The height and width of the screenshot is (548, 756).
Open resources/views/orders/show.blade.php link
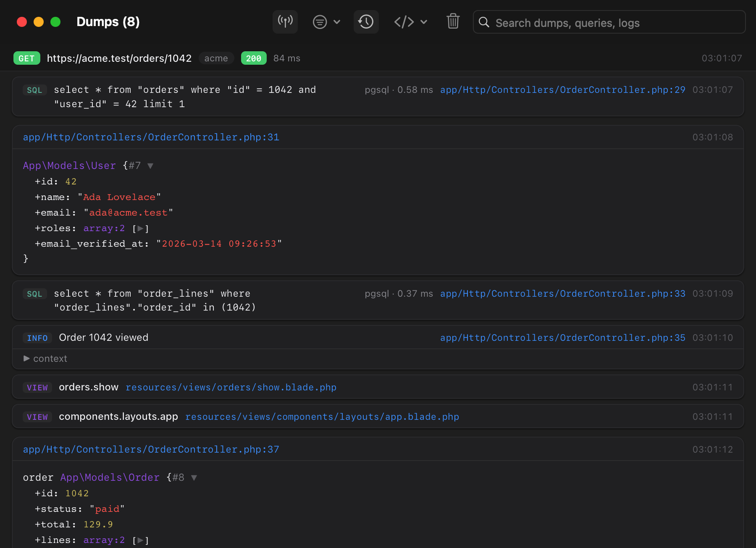click(x=231, y=387)
